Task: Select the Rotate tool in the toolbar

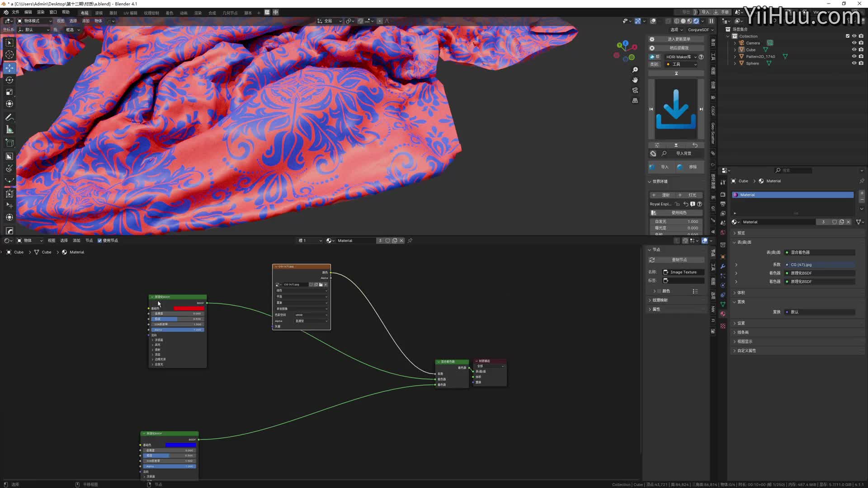Action: [9, 80]
